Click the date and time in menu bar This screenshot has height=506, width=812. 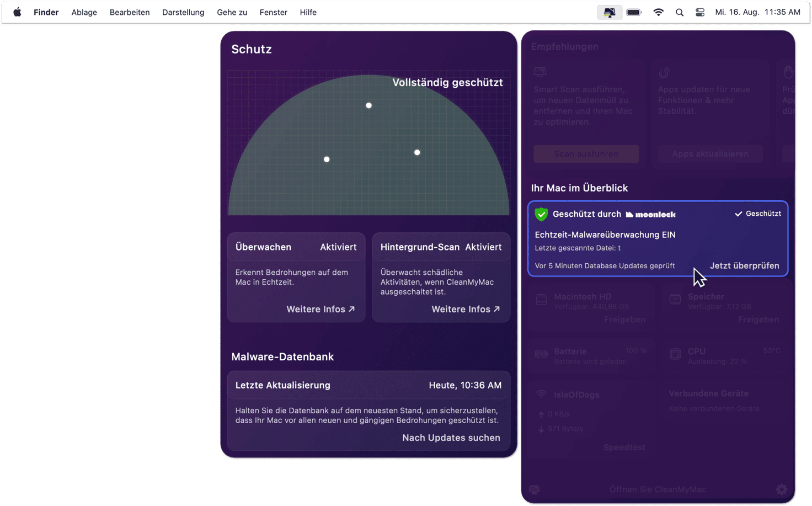coord(757,12)
